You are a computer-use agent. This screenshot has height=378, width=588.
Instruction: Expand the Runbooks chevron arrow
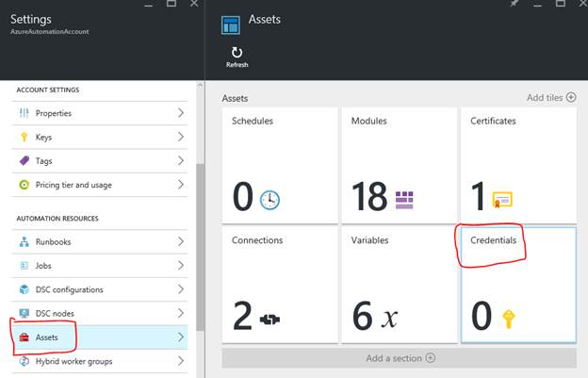(180, 242)
